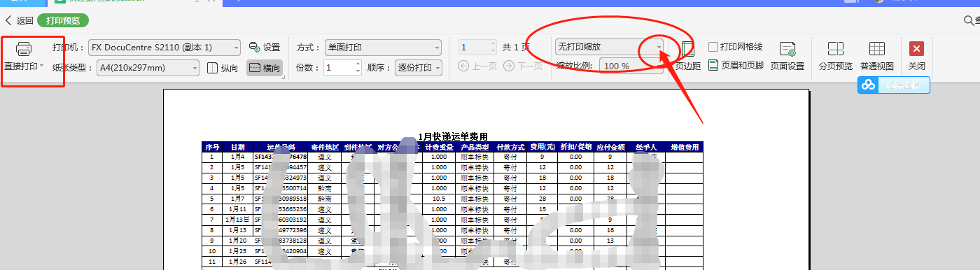Open the printer selection FX DocuCentre dropdown

(164, 47)
